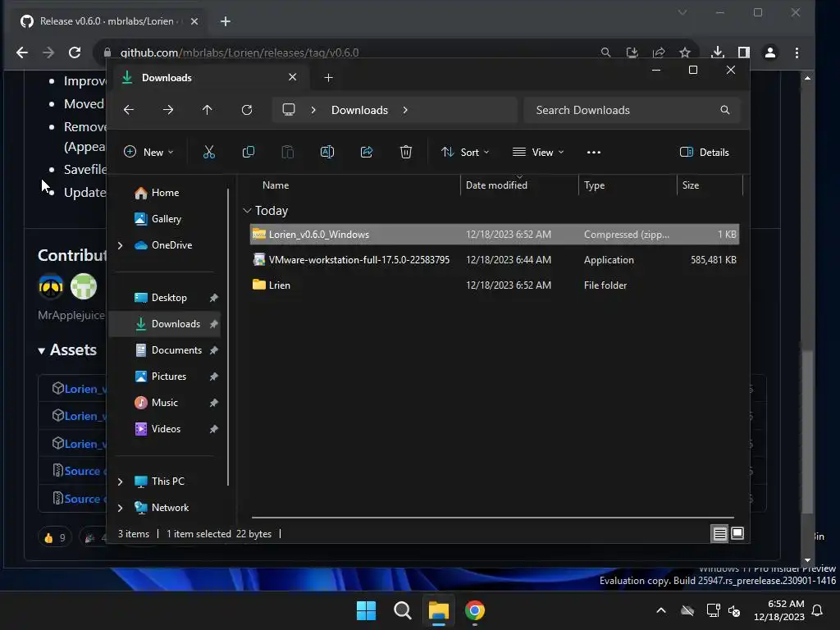This screenshot has width=840, height=630.
Task: Click Chrome back arrow button
Action: click(x=22, y=52)
